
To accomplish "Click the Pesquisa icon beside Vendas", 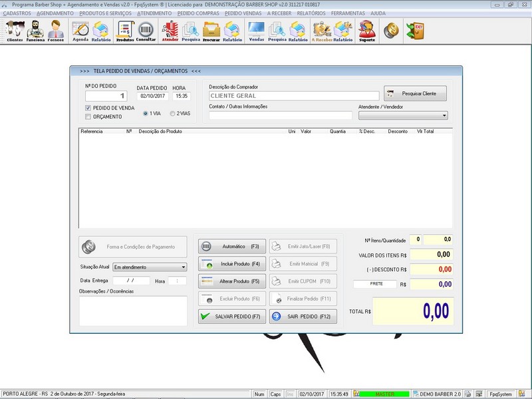I will pyautogui.click(x=277, y=31).
